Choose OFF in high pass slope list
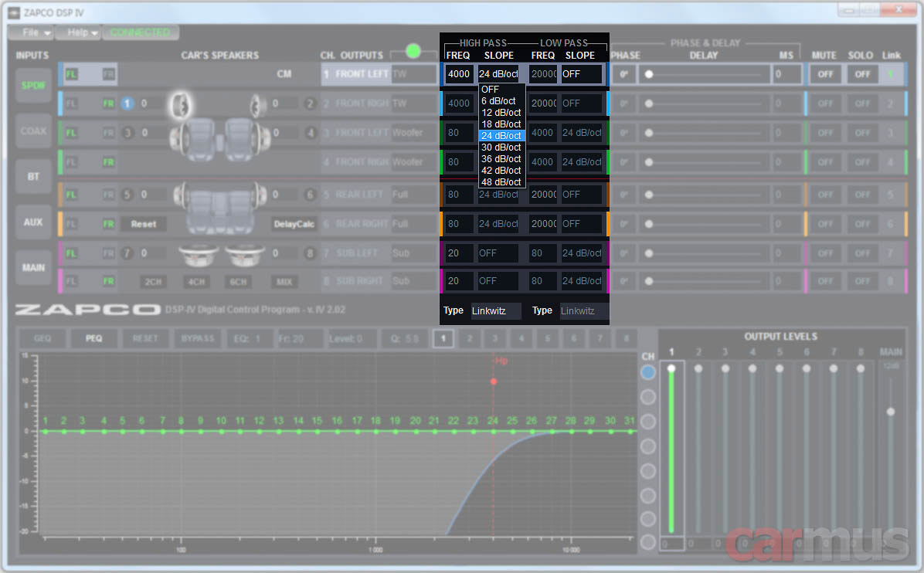The width and height of the screenshot is (924, 573). 501,90
